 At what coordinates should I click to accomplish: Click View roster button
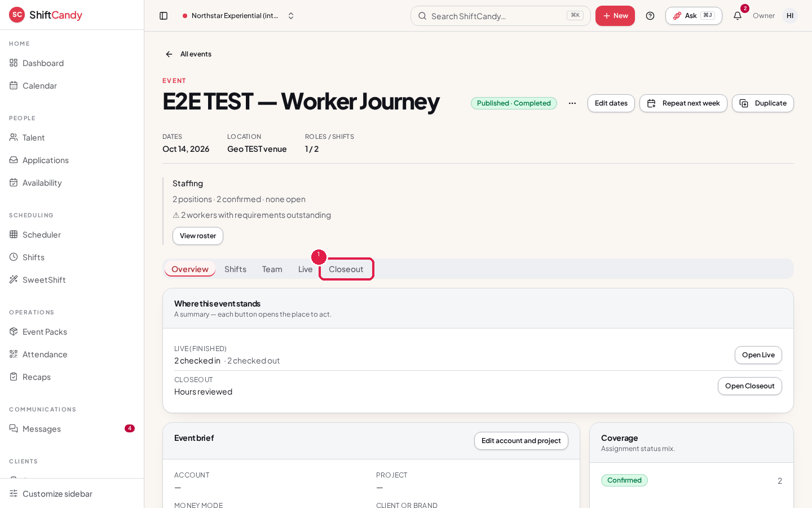pos(198,236)
